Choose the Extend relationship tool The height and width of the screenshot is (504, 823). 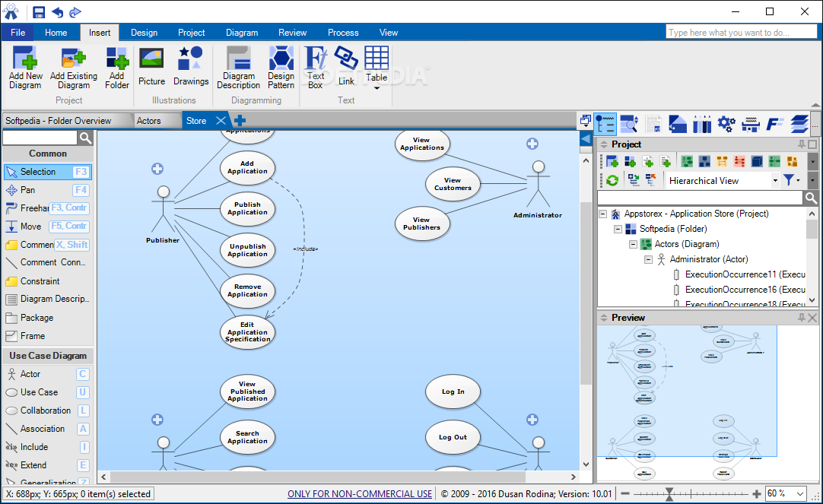[x=47, y=465]
